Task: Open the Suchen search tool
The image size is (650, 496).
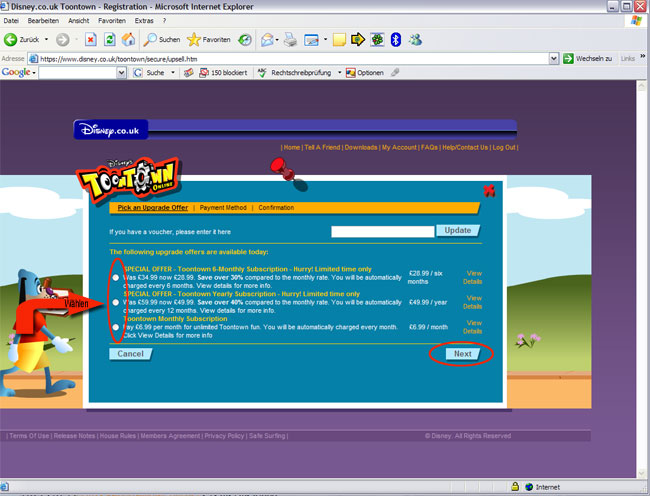Action: click(162, 40)
